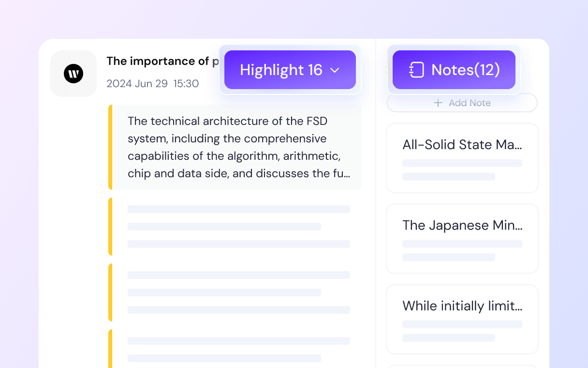Open the While initially limit... note card

[x=462, y=319]
